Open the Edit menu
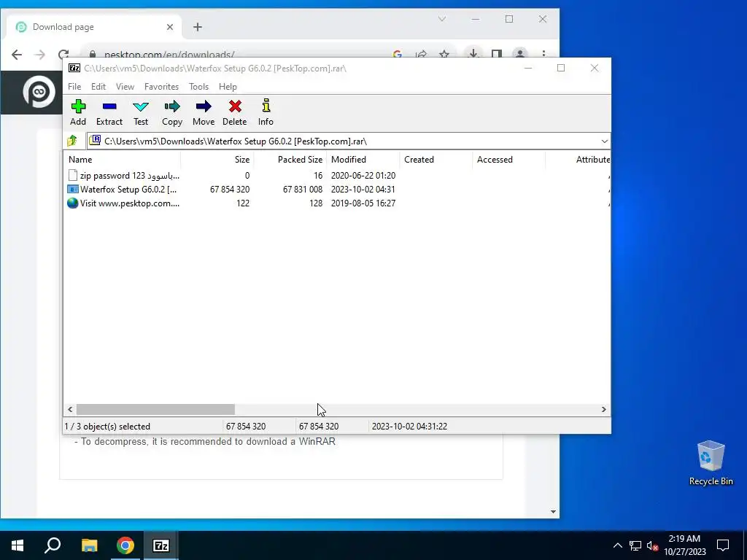Screen dimensions: 747x560 click(98, 87)
